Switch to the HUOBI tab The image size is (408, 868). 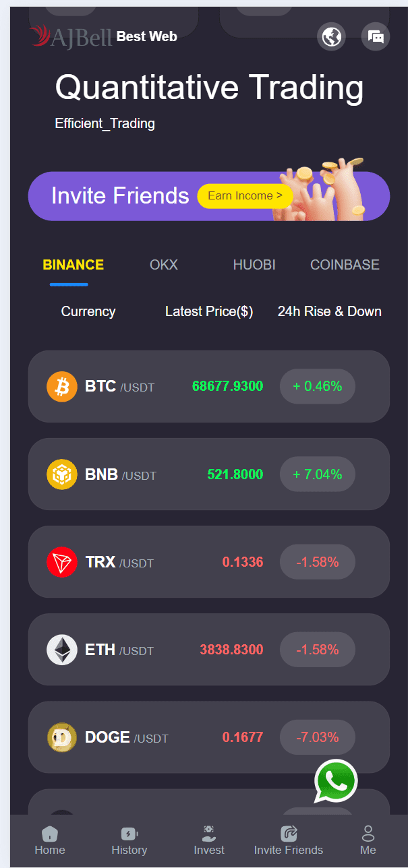point(254,265)
